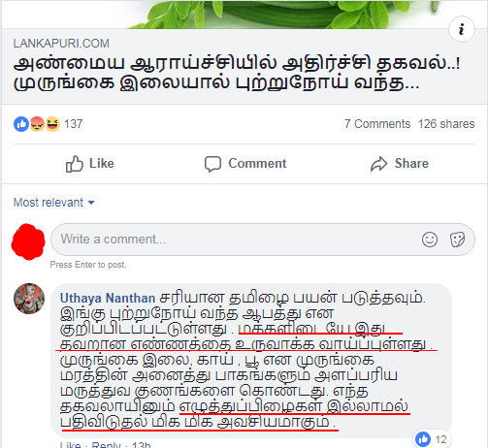Viewport: 488px width, 448px height.
Task: Open the LANKAPURI.COM article headline
Action: click(237, 74)
